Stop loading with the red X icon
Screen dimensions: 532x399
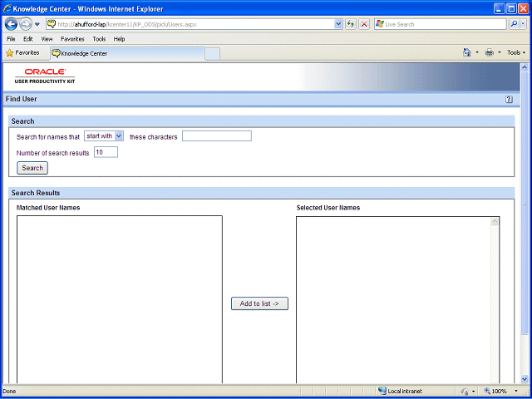point(364,24)
